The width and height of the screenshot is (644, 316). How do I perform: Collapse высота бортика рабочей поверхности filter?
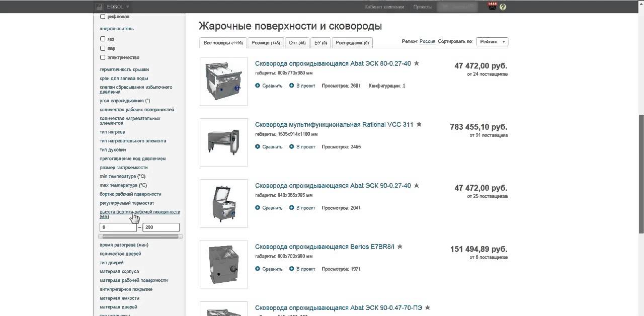point(140,214)
